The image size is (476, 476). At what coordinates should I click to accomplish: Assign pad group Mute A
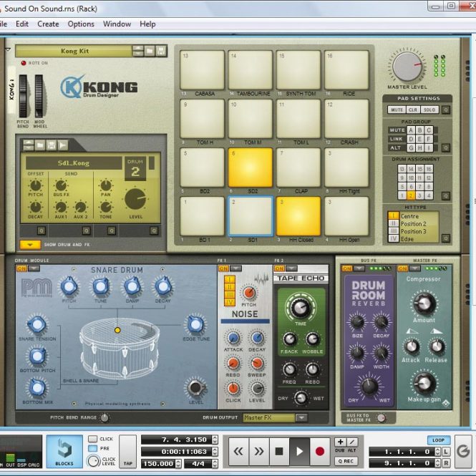pos(411,130)
